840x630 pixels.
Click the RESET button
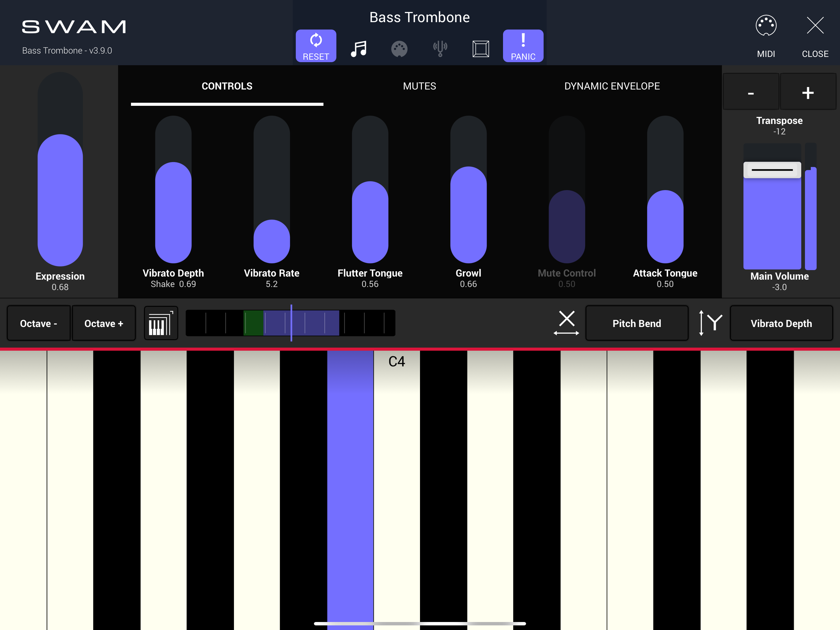[x=316, y=46]
